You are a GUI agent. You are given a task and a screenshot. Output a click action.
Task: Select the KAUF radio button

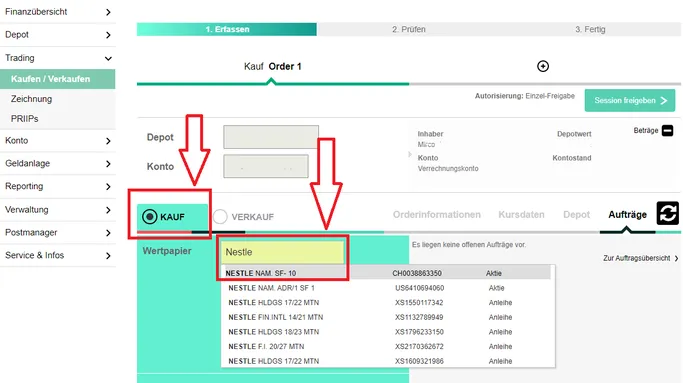(149, 217)
